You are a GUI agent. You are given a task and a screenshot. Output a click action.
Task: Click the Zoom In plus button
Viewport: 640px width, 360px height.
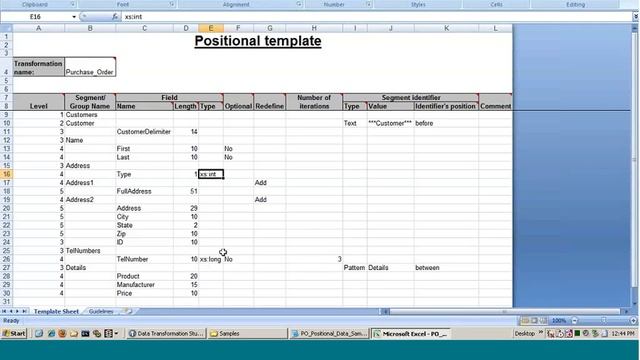[x=633, y=321]
